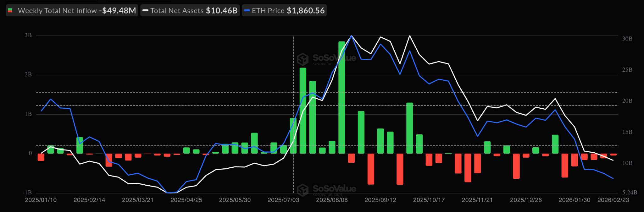Click the 2025/10/17 date label
644x212 pixels.
coord(429,200)
